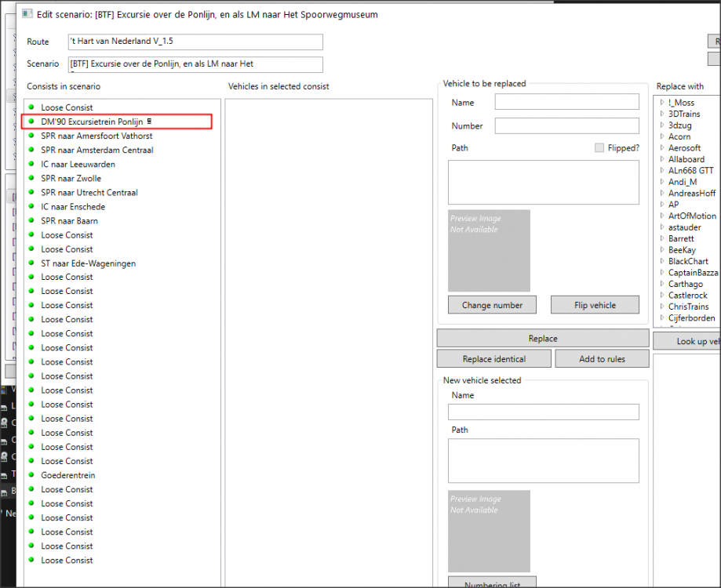Screen dimensions: 721x588
Task: Click the Replace identical button
Action: tap(493, 359)
